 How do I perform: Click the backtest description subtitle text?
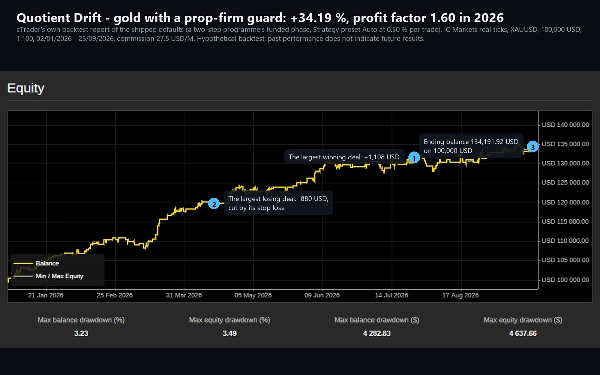(299, 34)
